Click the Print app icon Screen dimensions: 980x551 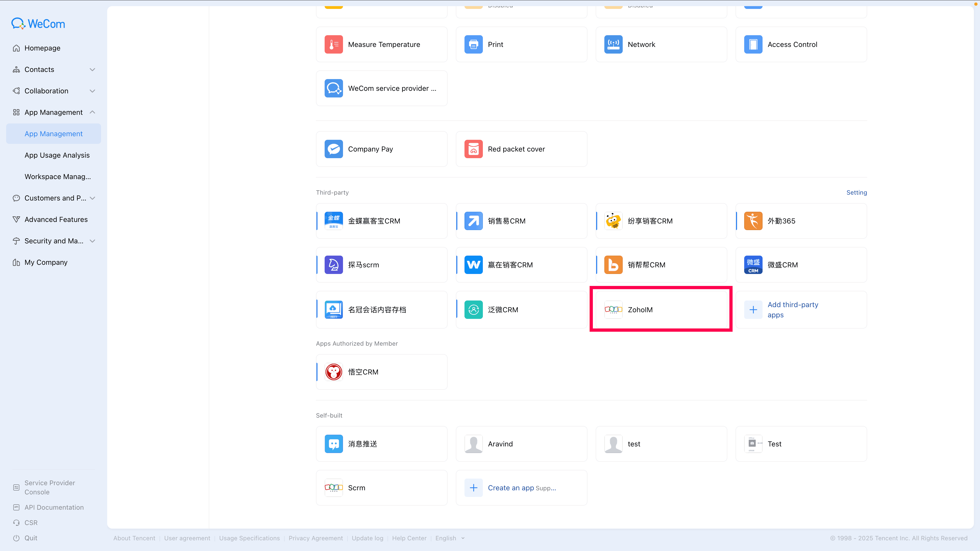(473, 44)
